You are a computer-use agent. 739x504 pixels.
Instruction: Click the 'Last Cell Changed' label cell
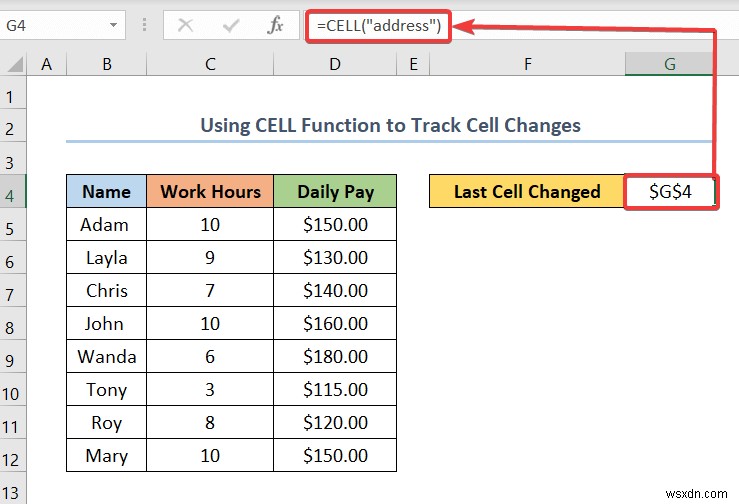(527, 191)
